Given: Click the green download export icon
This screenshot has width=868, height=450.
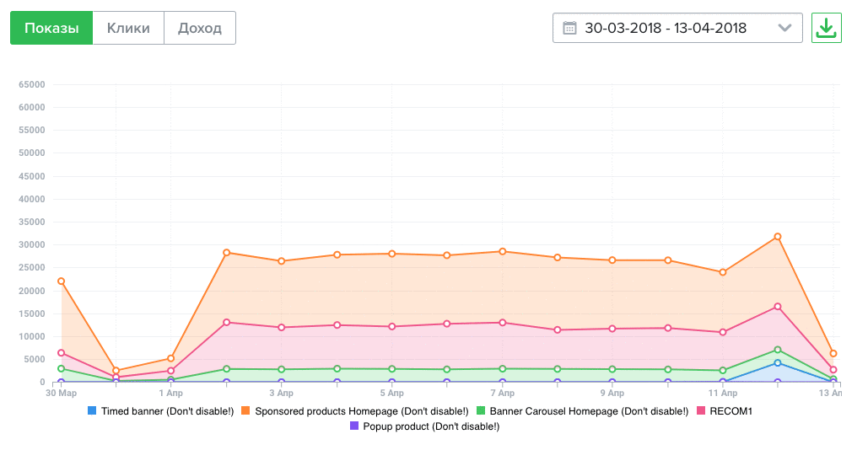Looking at the screenshot, I should (x=826, y=28).
